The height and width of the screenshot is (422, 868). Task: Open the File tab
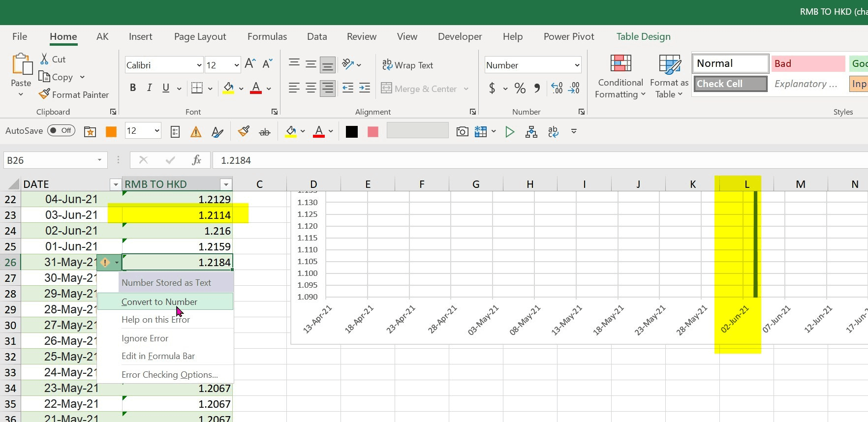tap(20, 36)
